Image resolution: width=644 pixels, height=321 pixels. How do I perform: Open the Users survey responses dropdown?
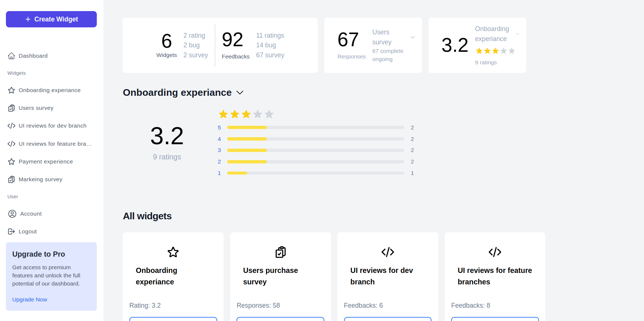413,37
